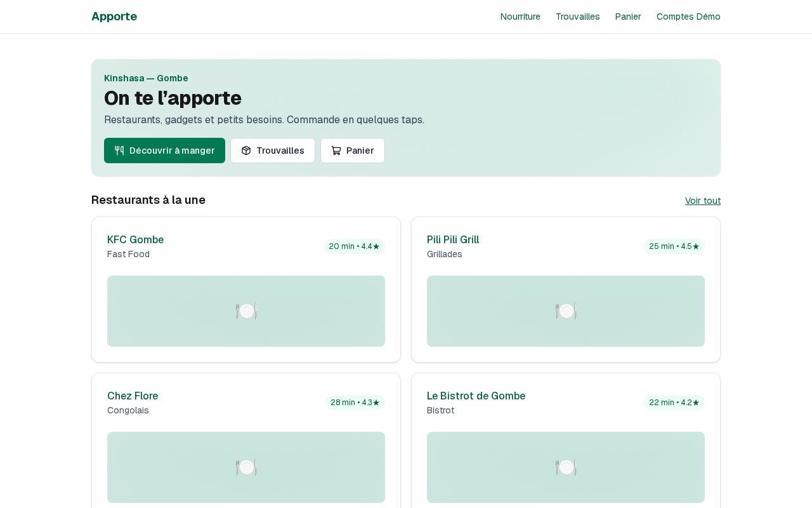Click the Grillades category label

tap(445, 254)
